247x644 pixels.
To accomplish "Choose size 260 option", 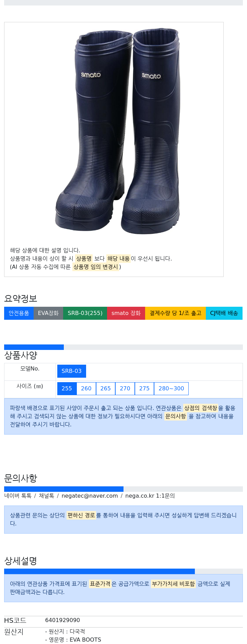I will pos(86,389).
